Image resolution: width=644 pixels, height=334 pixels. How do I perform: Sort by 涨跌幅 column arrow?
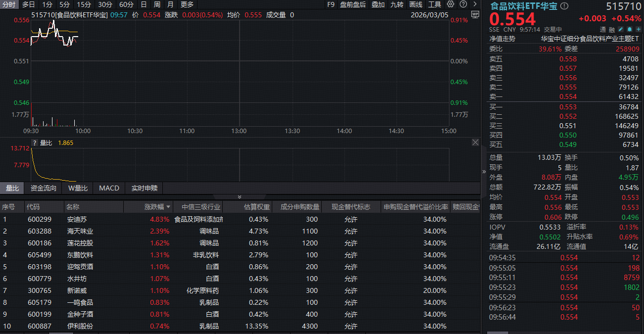[169, 207]
